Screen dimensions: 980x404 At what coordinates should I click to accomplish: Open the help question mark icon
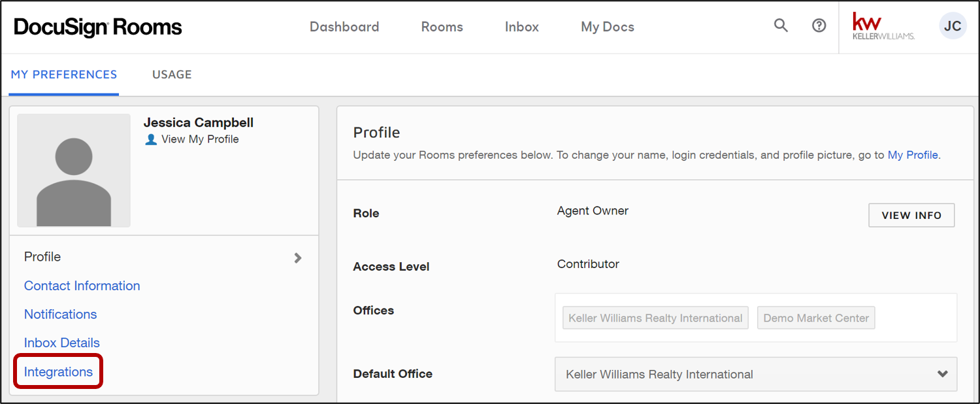click(819, 25)
